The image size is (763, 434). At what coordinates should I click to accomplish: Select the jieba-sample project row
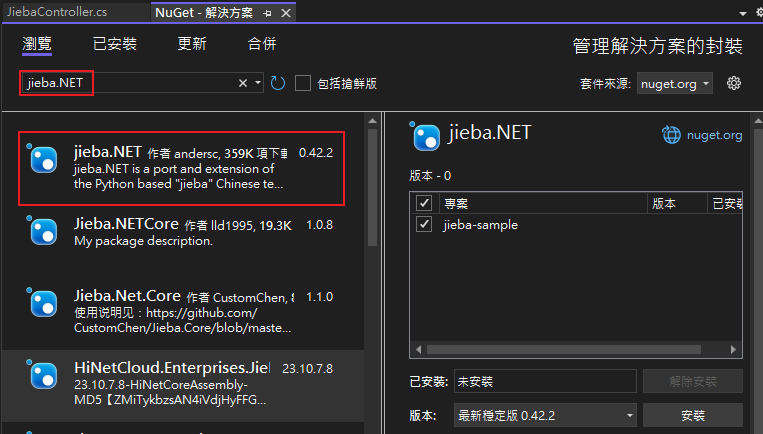click(x=576, y=225)
